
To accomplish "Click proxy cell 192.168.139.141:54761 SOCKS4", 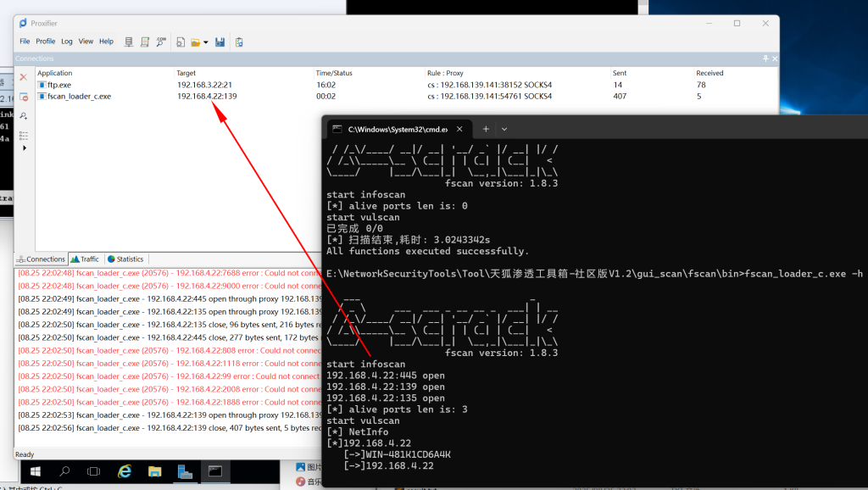I will coord(489,97).
